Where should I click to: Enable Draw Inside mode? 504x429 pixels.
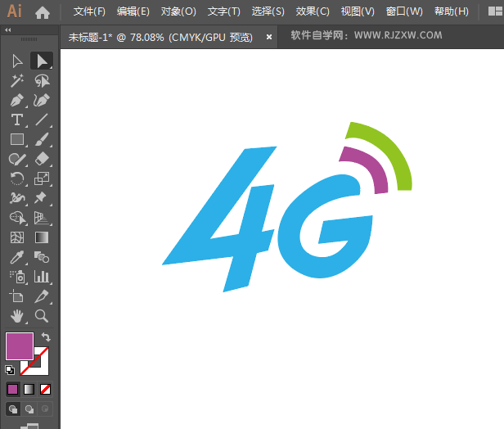click(45, 409)
